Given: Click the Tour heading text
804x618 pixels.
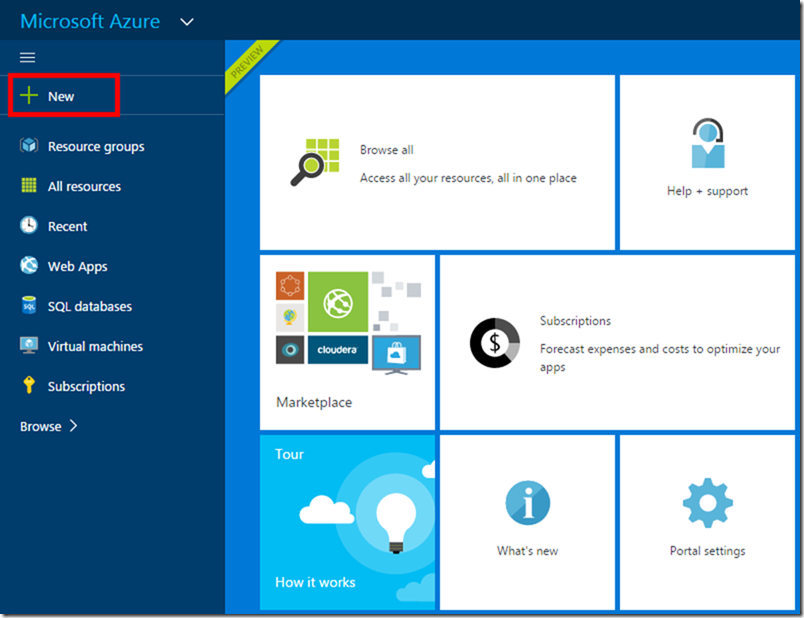Looking at the screenshot, I should point(289,454).
